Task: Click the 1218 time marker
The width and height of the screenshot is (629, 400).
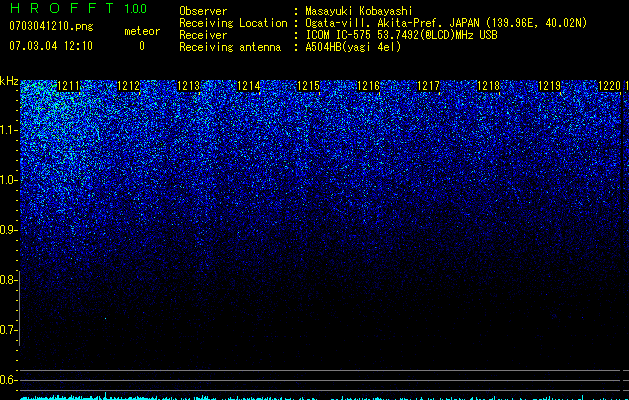Action: [489, 86]
